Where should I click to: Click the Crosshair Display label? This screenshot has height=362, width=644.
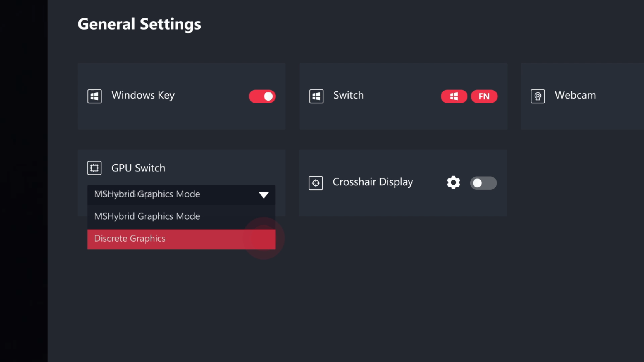[372, 182]
